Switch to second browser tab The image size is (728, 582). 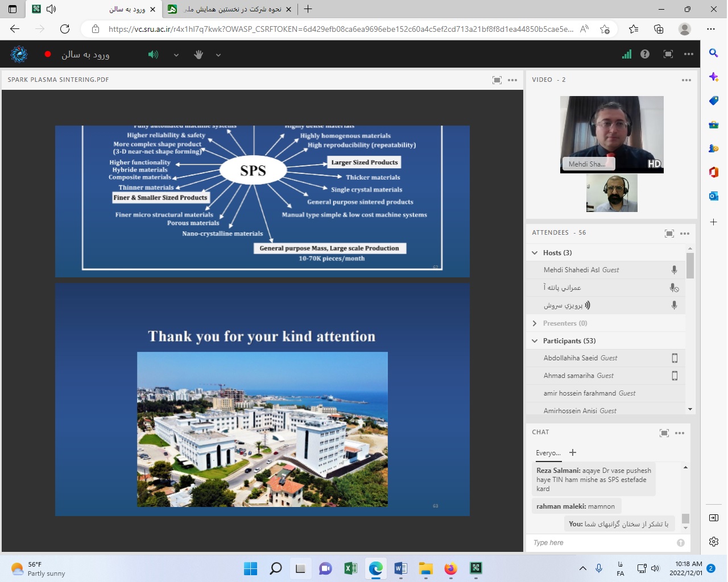(230, 9)
